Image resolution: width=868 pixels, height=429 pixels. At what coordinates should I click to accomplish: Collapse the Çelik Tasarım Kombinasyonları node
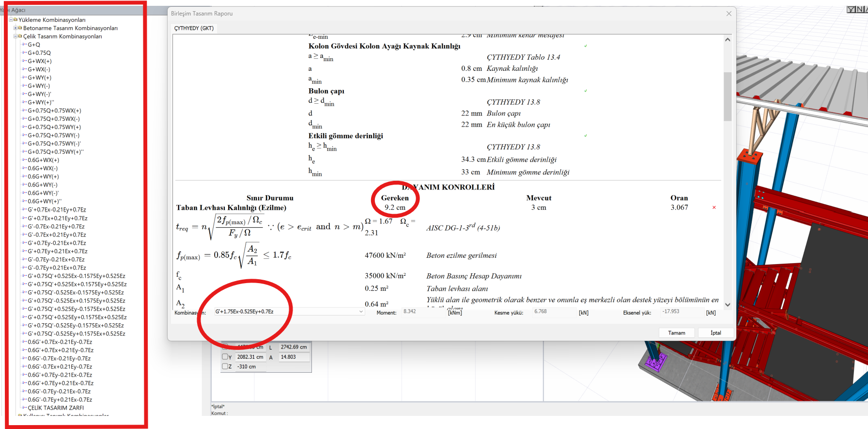15,36
